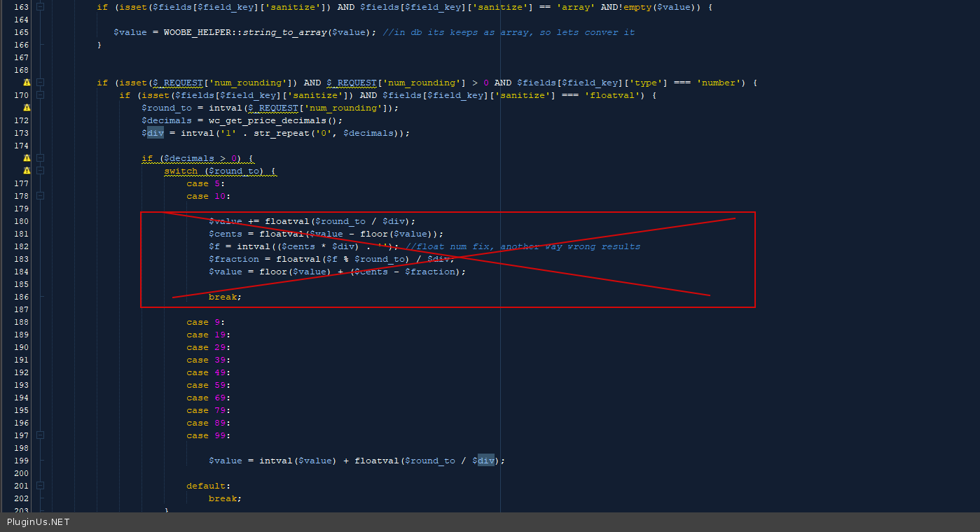Click line number 188 in the gutter
This screenshot has width=980, height=532.
[21, 322]
